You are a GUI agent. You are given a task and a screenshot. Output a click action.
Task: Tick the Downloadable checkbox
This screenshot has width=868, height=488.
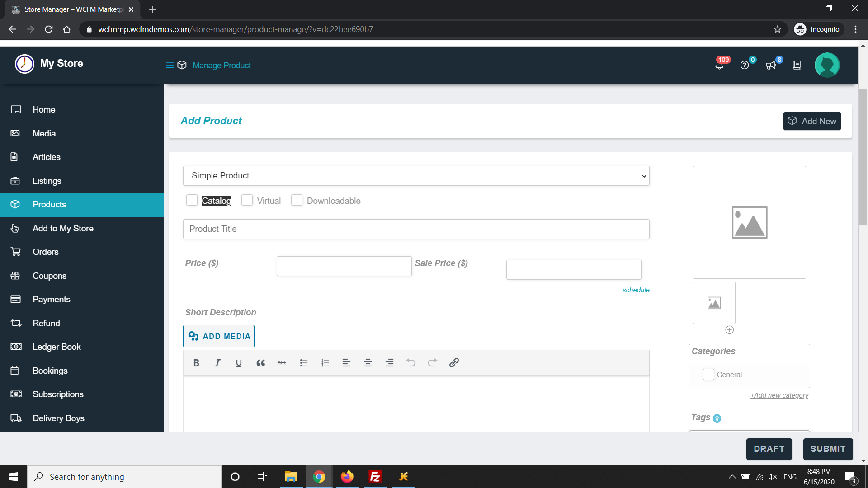click(297, 200)
